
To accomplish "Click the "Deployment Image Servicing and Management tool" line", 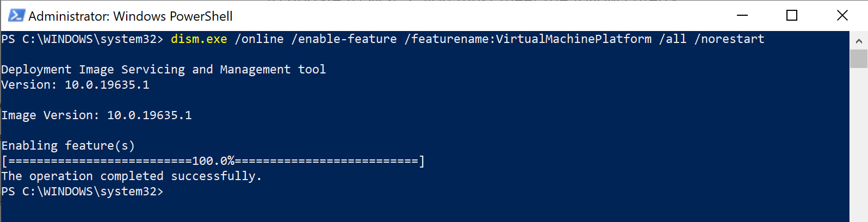I will 163,70.
